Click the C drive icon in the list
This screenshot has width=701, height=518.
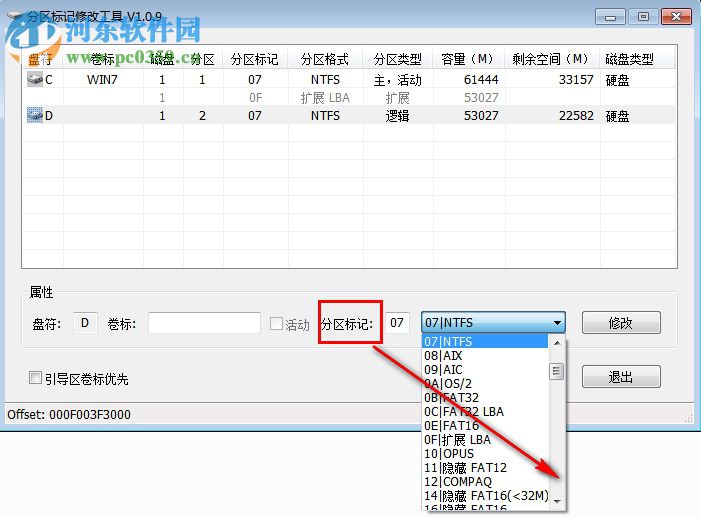[34, 80]
